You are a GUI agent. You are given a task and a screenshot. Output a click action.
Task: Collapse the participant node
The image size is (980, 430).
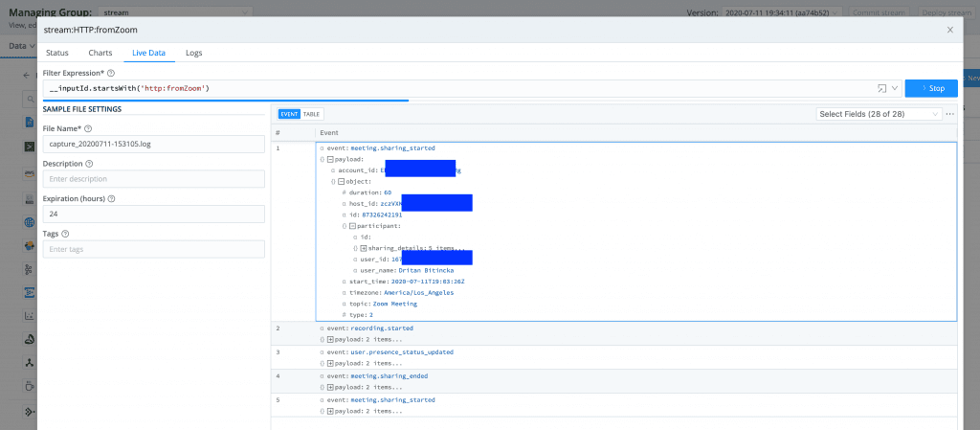coord(352,226)
